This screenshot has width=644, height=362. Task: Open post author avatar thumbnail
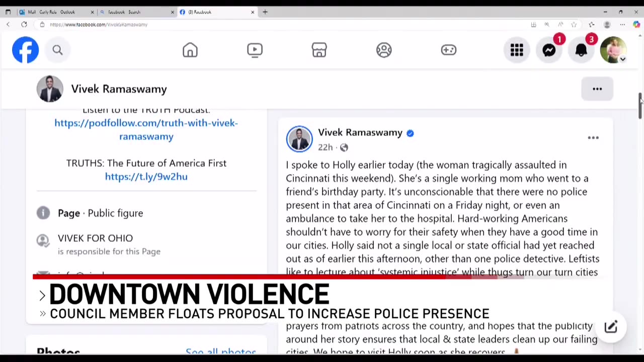[299, 139]
